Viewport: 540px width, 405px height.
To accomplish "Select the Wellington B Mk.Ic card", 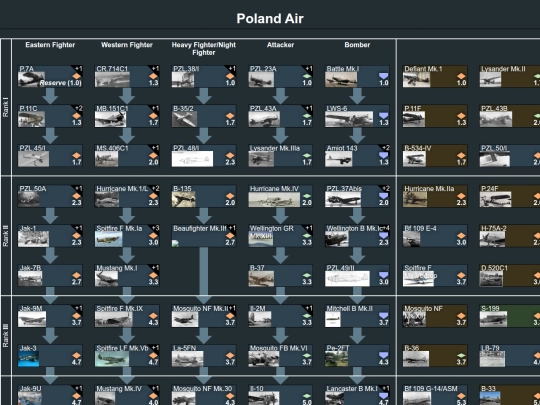I will [357, 236].
